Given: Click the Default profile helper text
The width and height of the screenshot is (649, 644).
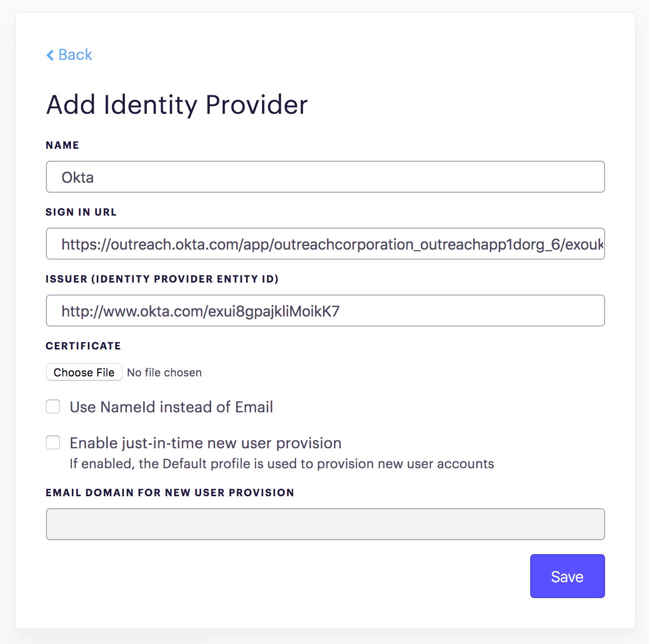Looking at the screenshot, I should click(282, 464).
